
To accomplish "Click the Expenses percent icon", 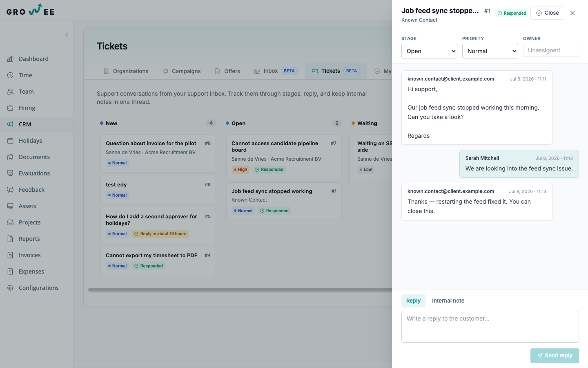I will (10, 272).
